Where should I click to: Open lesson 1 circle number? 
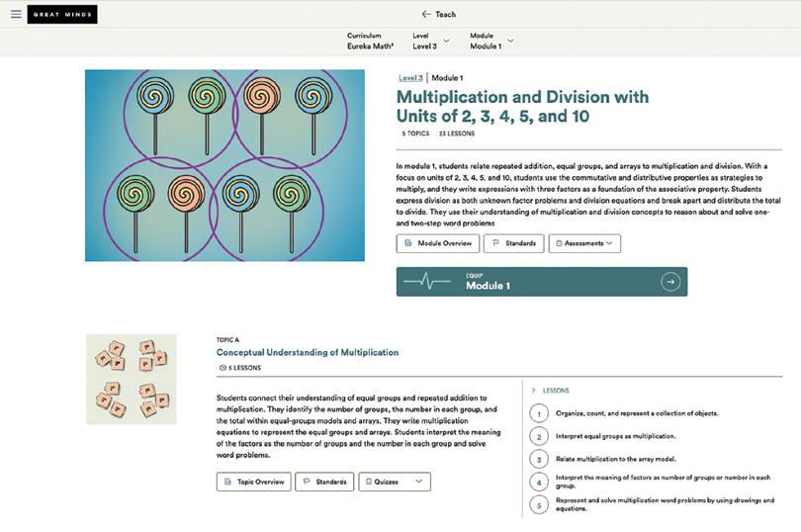(539, 413)
